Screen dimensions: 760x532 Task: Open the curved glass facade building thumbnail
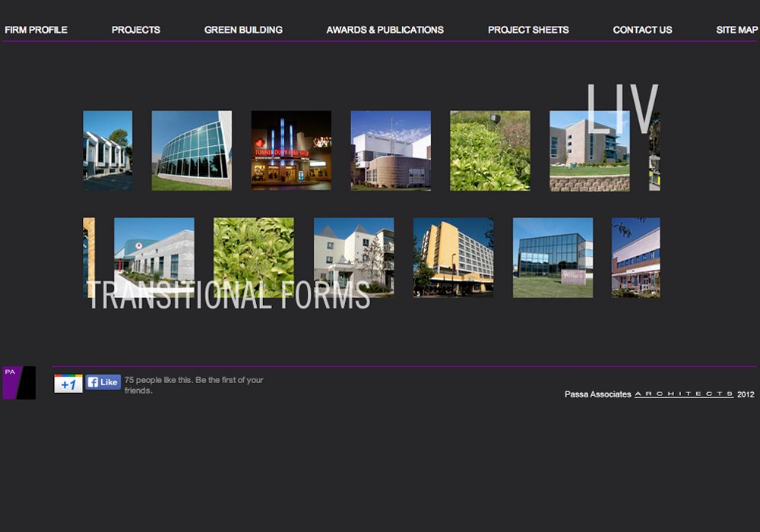click(x=192, y=150)
